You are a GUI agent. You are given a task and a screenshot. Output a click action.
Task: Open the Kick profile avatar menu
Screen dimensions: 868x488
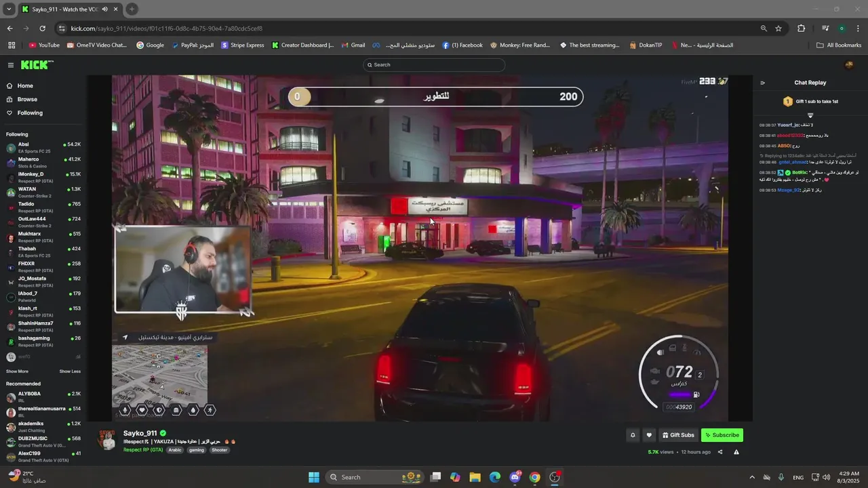(849, 65)
